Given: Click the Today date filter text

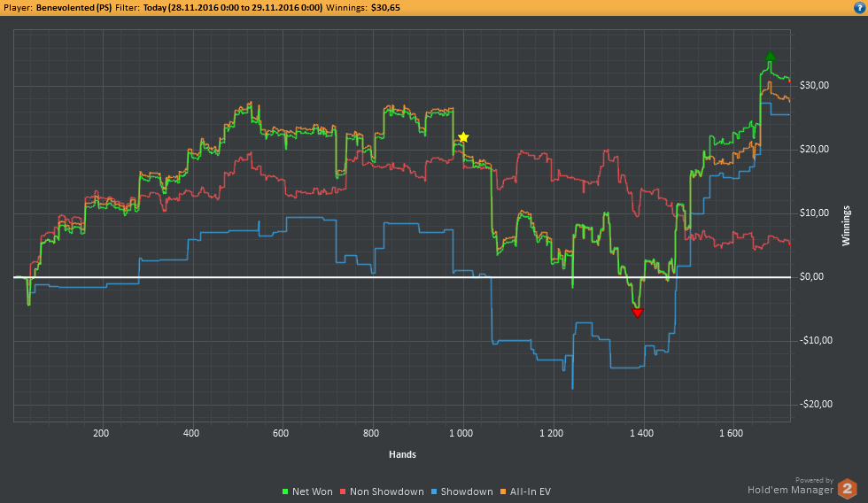Looking at the screenshot, I should [232, 8].
